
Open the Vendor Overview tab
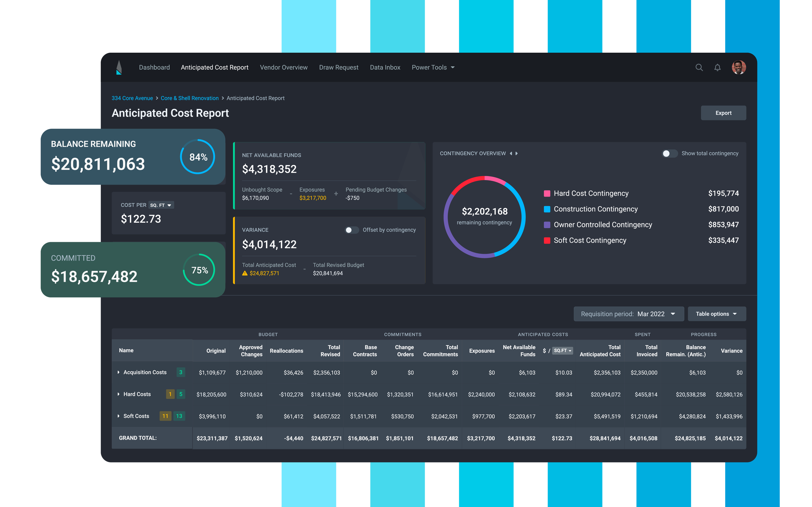(x=284, y=67)
